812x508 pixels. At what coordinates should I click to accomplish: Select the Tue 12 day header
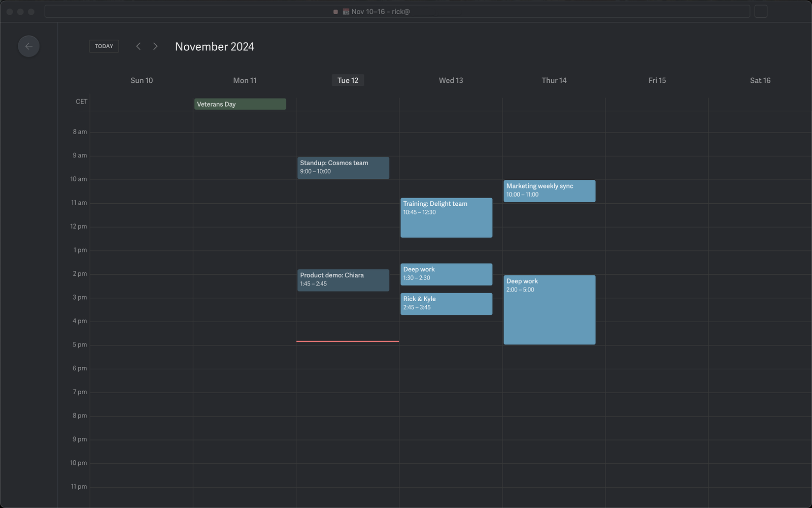tap(348, 80)
